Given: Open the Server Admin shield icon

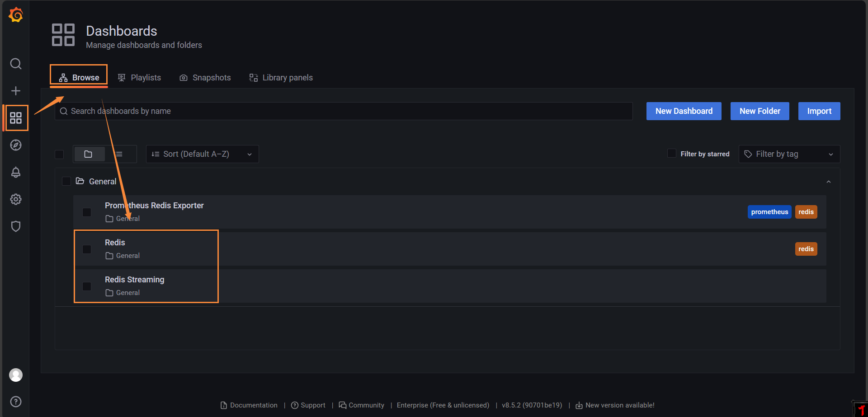Looking at the screenshot, I should point(16,226).
